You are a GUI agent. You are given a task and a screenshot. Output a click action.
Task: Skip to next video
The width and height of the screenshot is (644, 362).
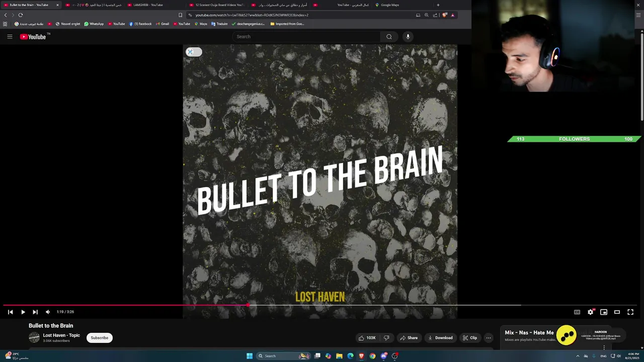pyautogui.click(x=35, y=312)
